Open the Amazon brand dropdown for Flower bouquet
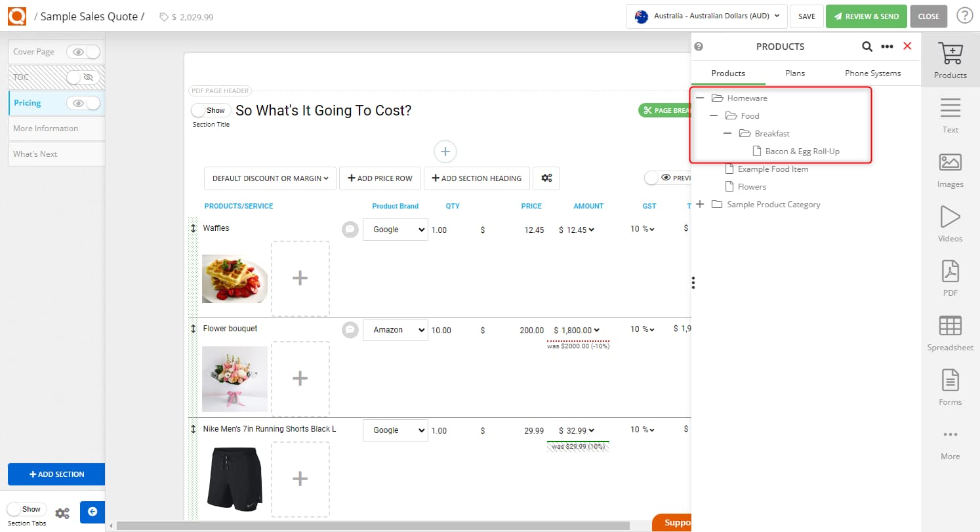The height and width of the screenshot is (532, 980). (395, 329)
